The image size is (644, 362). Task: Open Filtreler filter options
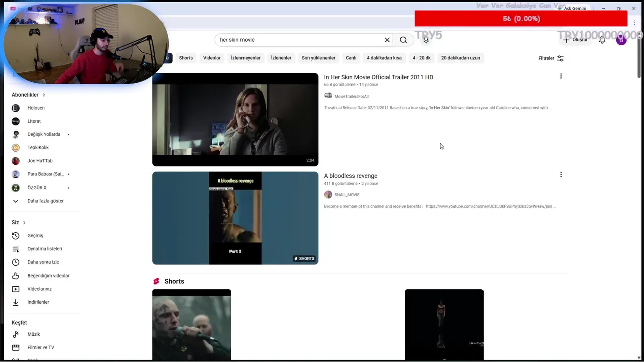click(x=551, y=58)
